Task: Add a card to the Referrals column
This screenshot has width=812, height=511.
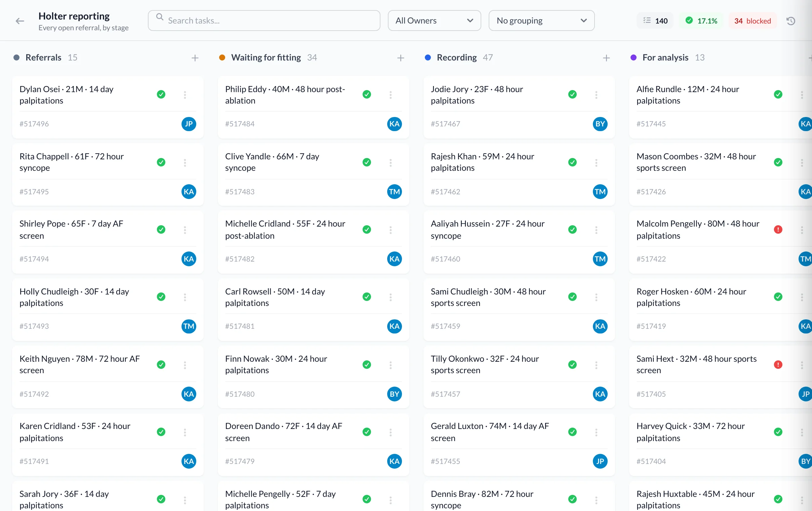Action: [195, 58]
